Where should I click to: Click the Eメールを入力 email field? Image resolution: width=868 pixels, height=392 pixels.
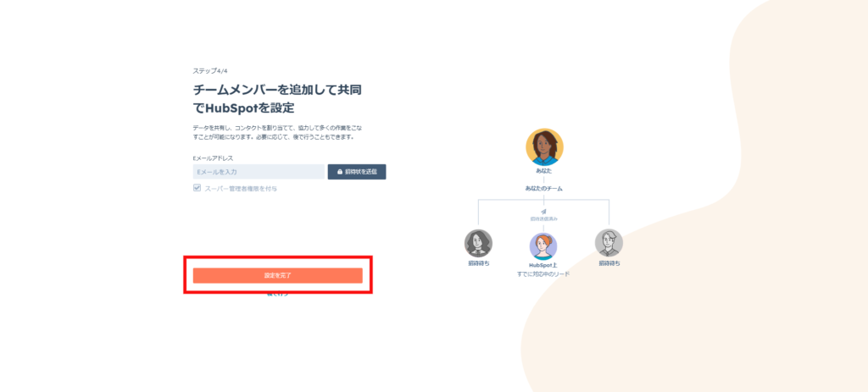259,172
